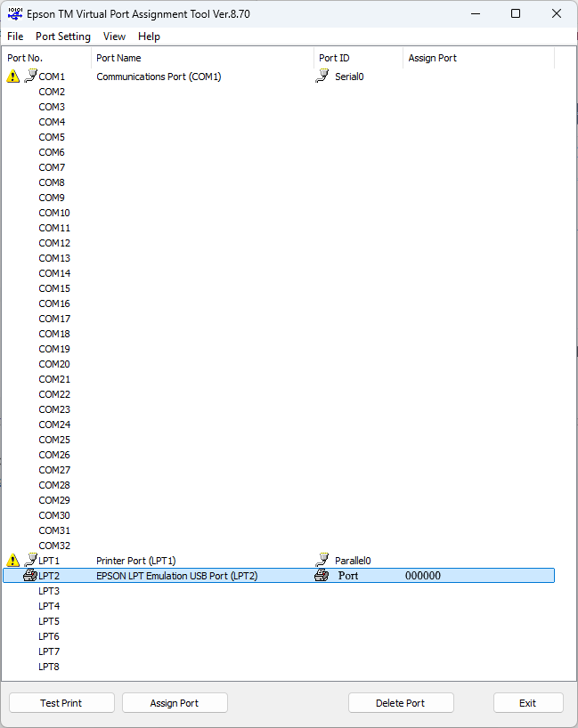Click the Serial0 port ID text
The image size is (578, 728).
click(x=349, y=77)
